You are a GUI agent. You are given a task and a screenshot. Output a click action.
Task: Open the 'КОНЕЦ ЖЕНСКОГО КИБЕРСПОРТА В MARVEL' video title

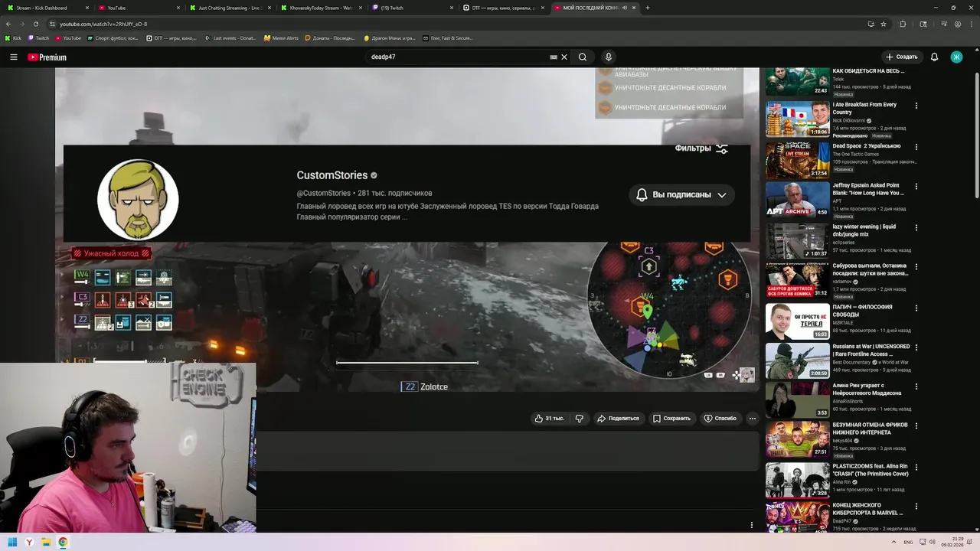click(868, 509)
